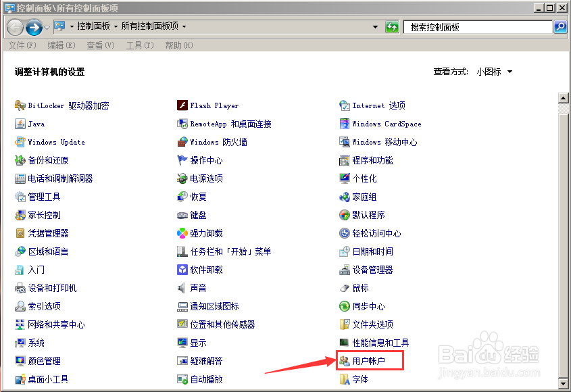Click in 搜索控制面板 search field
Viewport: 571px width, 392px height.
click(478, 27)
